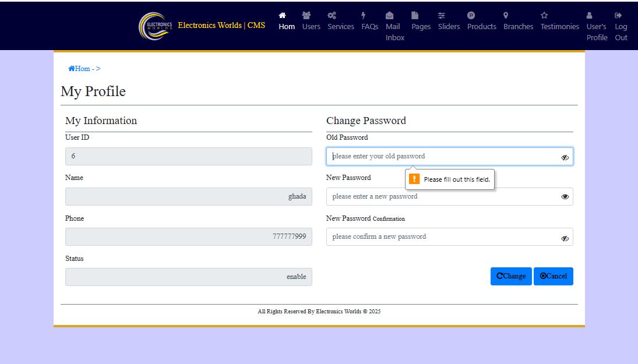Viewport: 638px width, 364px height.
Task: Toggle visibility of new password
Action: (x=565, y=197)
